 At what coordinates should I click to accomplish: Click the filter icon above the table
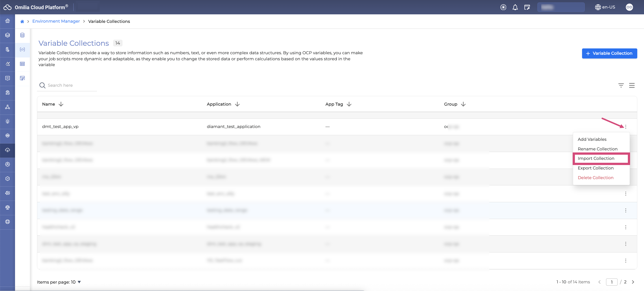click(x=621, y=85)
